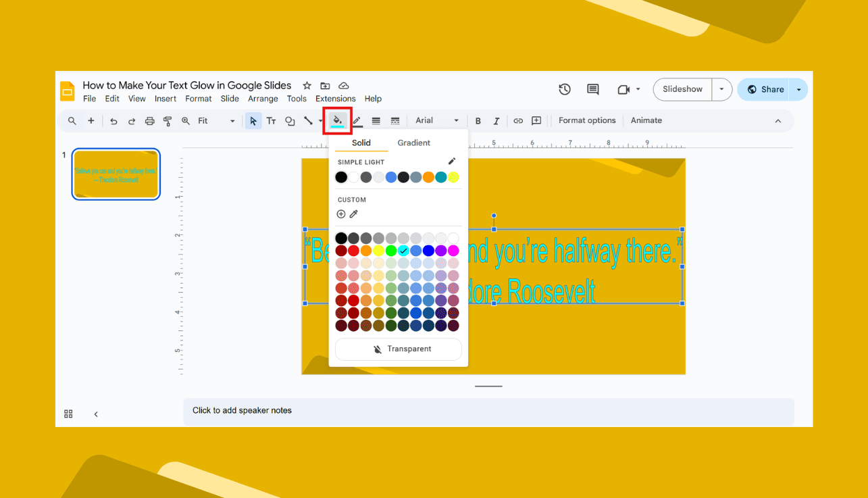The height and width of the screenshot is (498, 868).
Task: Click the Insert link icon
Action: [x=518, y=120]
